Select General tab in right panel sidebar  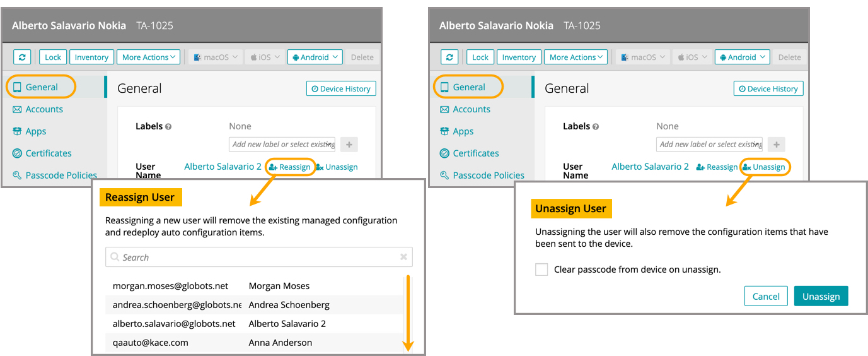point(469,87)
